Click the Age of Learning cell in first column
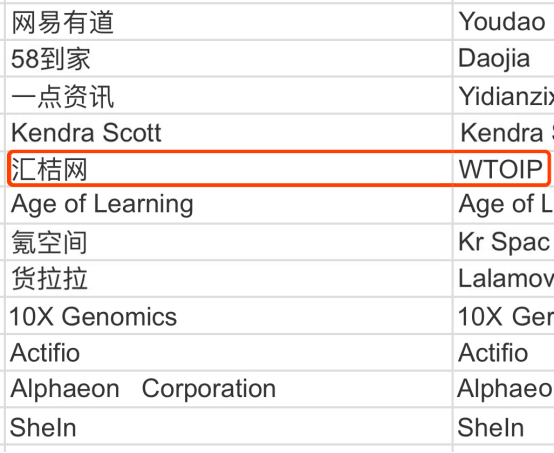The width and height of the screenshot is (554, 453). (x=229, y=205)
